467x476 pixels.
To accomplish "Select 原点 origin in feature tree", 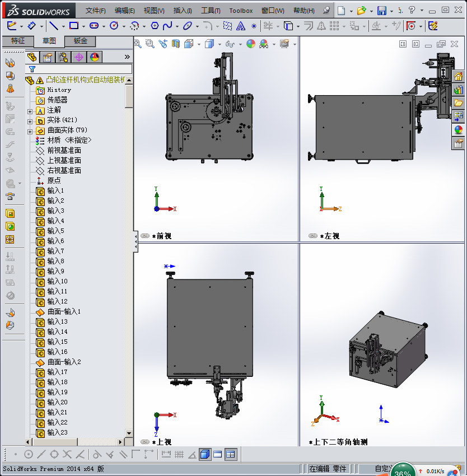I will [x=54, y=181].
